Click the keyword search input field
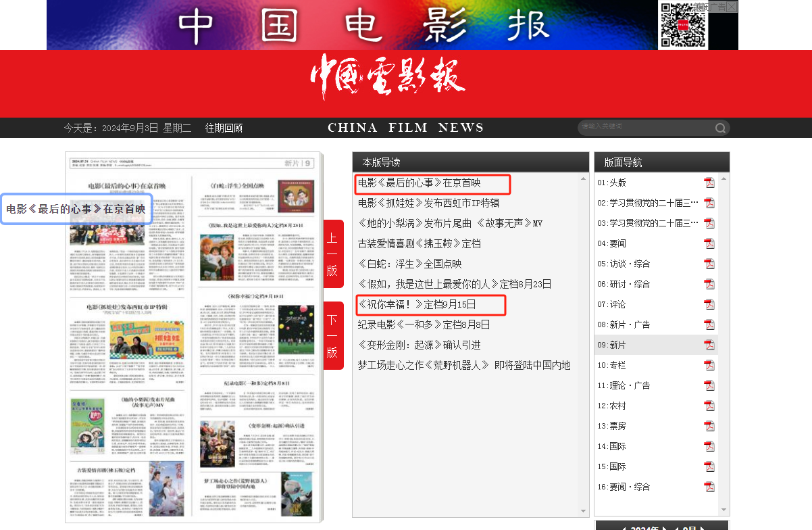This screenshot has width=812, height=530. coord(645,127)
